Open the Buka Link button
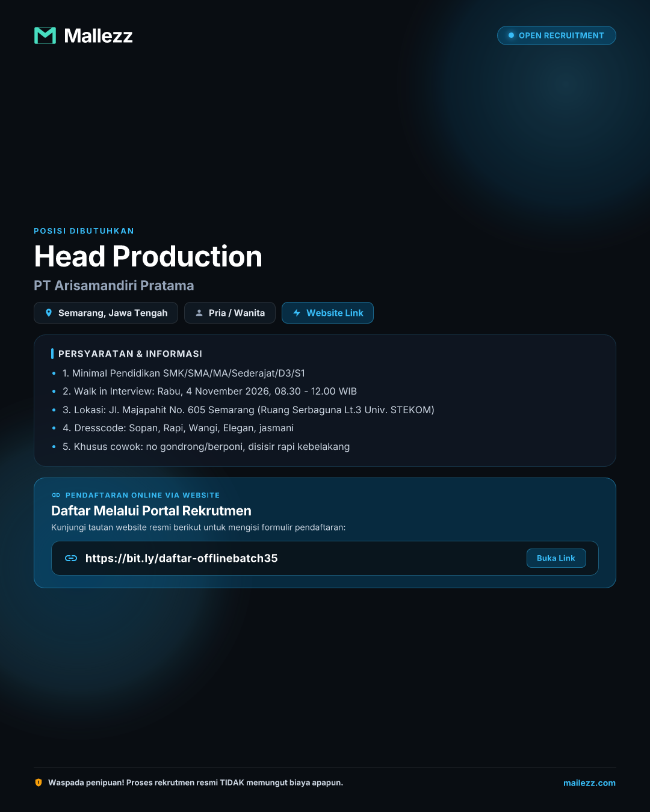This screenshot has width=650, height=812. point(556,558)
